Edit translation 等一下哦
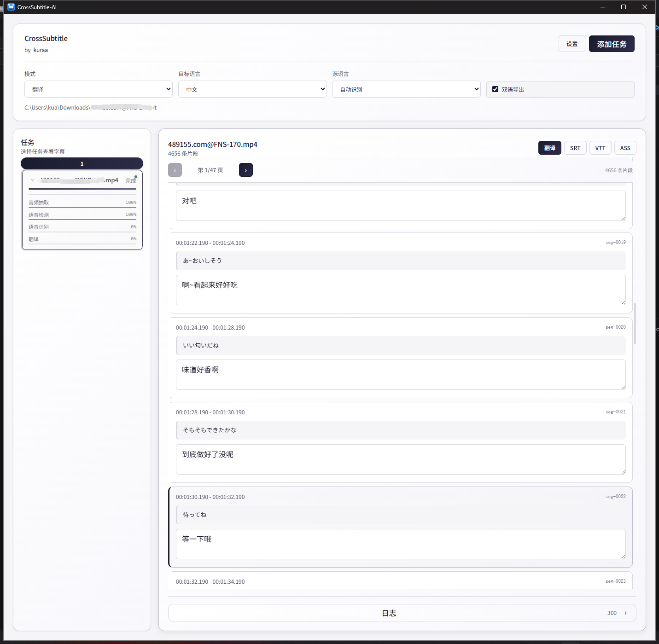 tap(401, 544)
